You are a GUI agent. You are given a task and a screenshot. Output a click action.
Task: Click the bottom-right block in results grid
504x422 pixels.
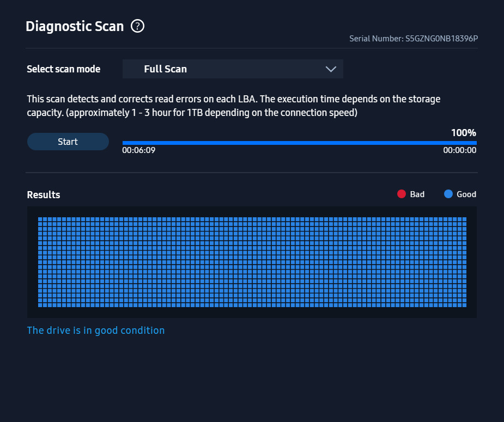464,305
